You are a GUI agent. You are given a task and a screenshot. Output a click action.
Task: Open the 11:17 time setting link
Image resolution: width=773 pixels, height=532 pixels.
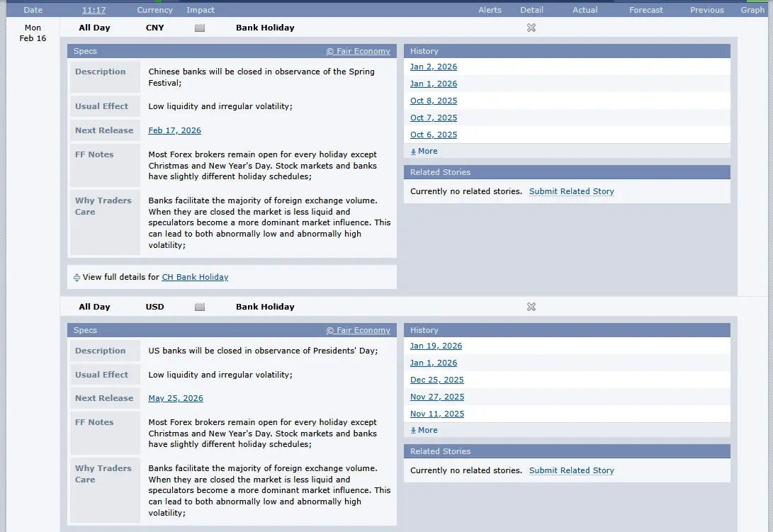click(94, 10)
